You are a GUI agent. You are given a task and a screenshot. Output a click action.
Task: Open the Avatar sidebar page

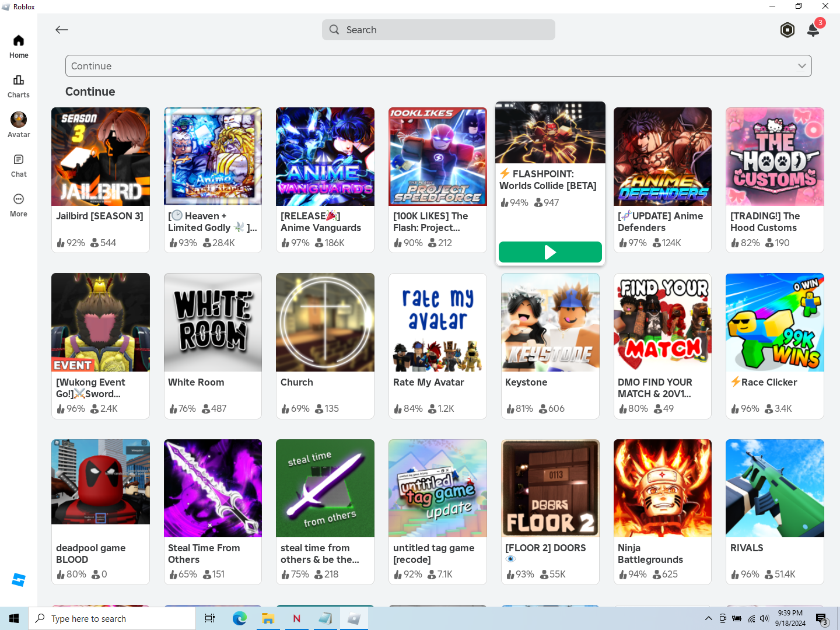[x=19, y=125]
